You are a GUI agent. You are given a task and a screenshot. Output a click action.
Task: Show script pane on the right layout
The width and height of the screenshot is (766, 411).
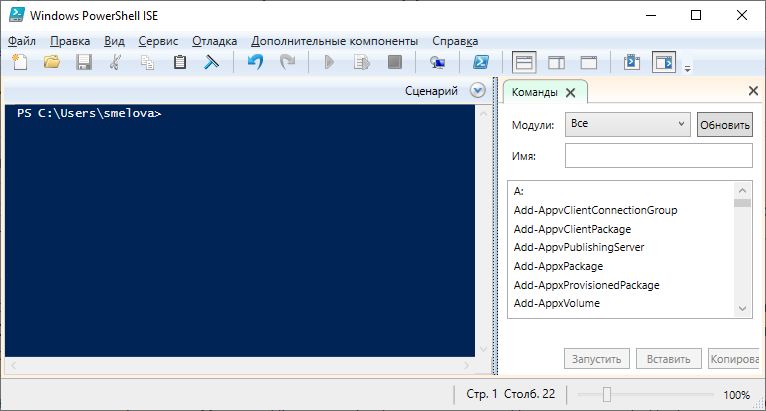[x=556, y=63]
